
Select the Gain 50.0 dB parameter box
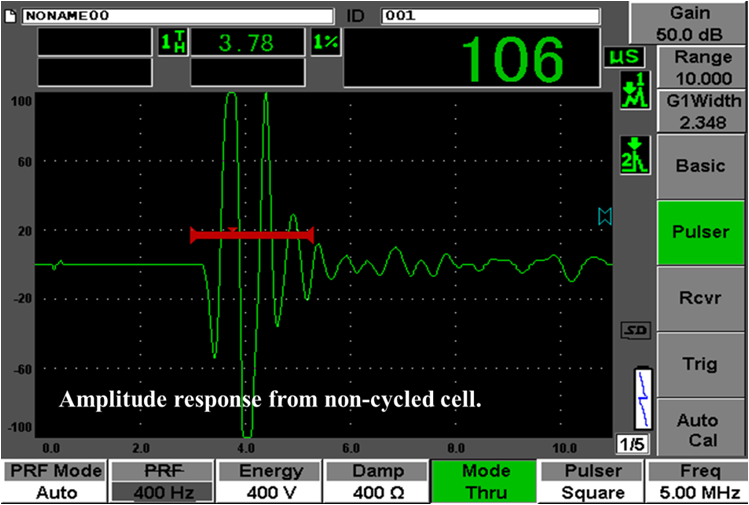688,21
